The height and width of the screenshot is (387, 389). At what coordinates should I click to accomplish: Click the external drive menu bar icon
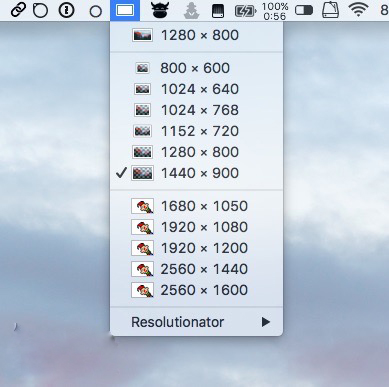(x=331, y=10)
